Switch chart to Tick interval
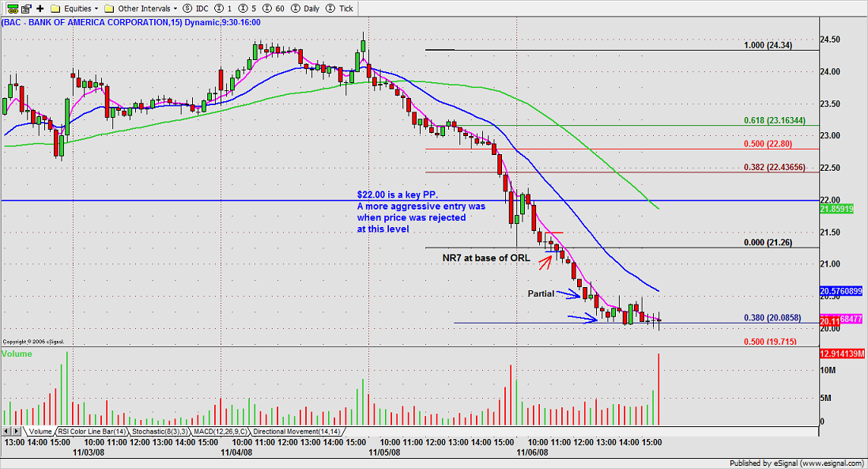Viewport: 868px width, 469px height. point(340,9)
